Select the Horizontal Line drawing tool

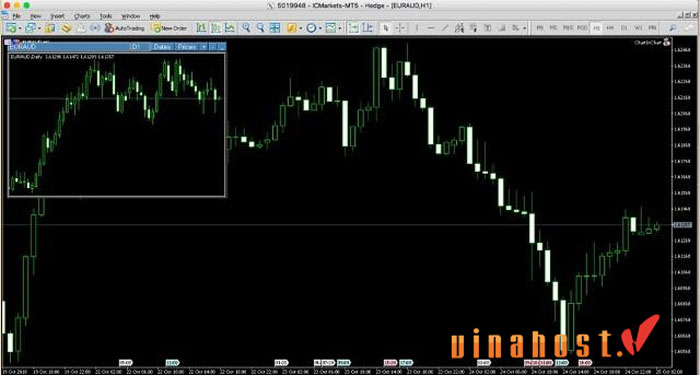(431, 28)
